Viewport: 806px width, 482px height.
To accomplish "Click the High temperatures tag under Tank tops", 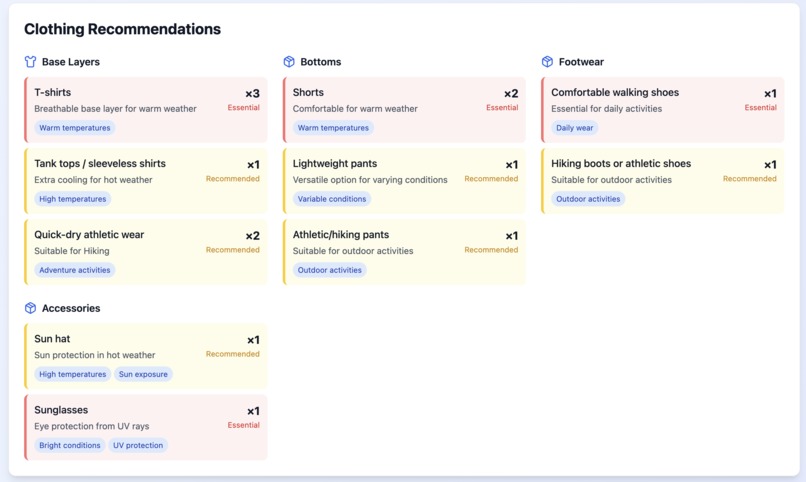I will coord(72,199).
